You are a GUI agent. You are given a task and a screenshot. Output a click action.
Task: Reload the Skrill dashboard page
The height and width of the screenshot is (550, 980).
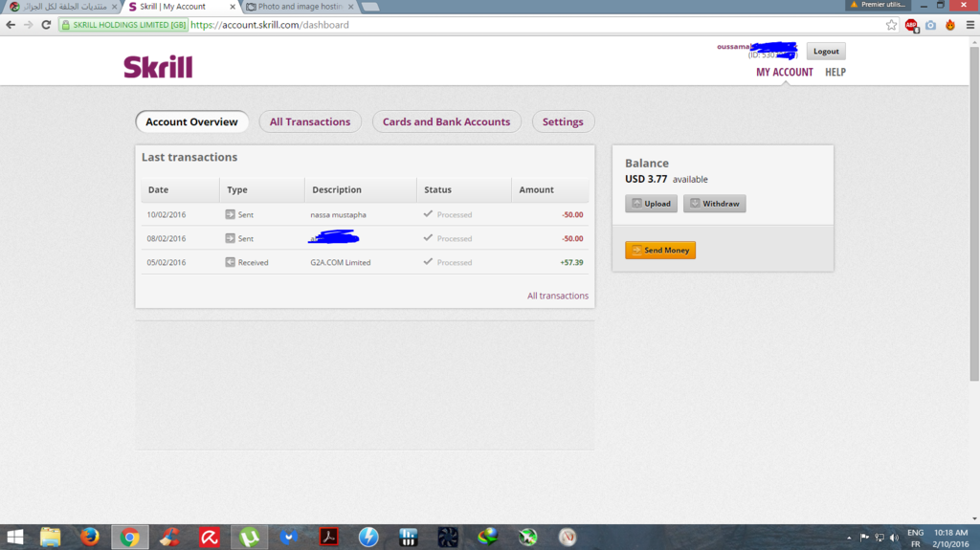coord(46,25)
